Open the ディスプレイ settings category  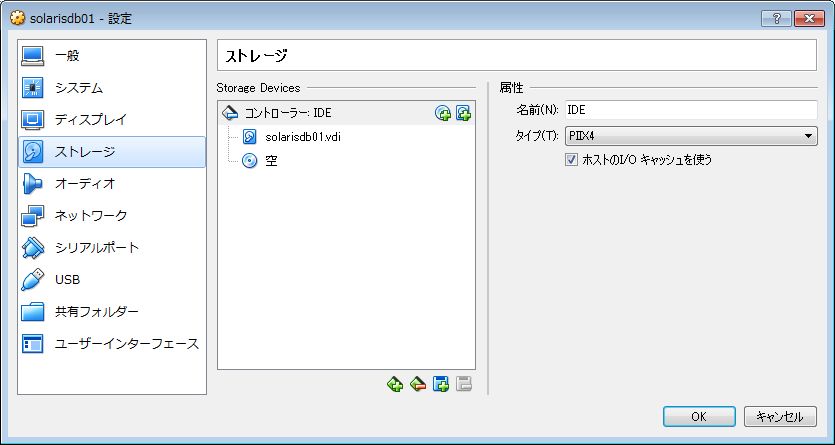(112, 120)
